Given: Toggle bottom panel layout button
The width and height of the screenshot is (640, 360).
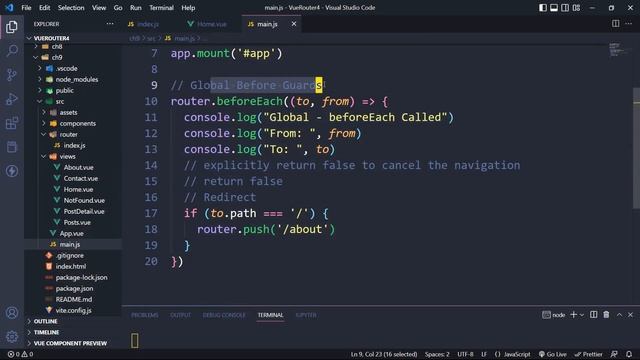Looking at the screenshot, I should click(553, 8).
